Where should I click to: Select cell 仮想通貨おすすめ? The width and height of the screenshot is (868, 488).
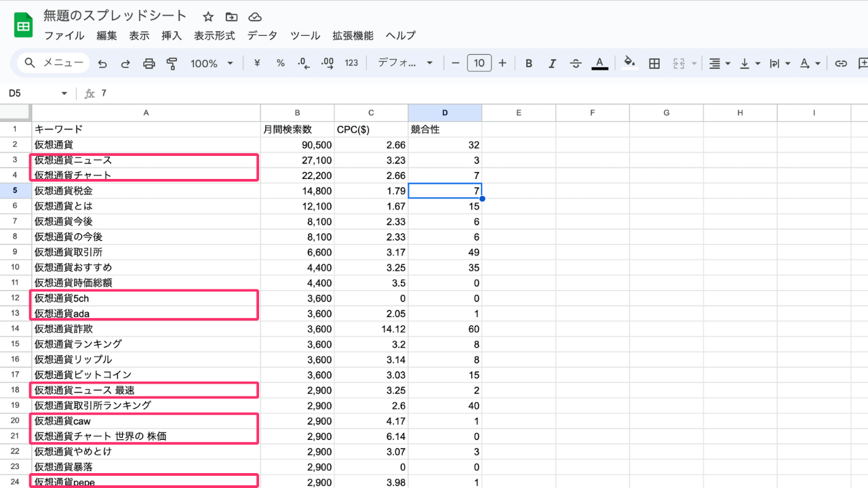[x=146, y=267]
